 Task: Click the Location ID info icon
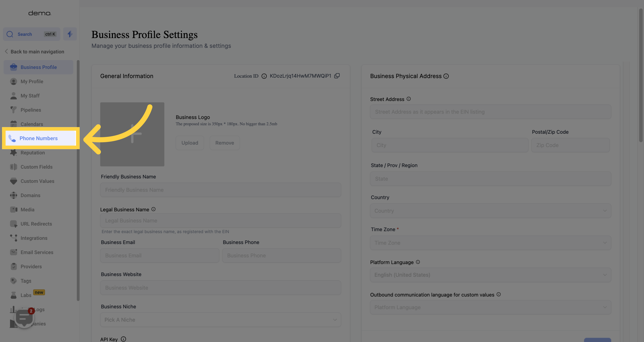(x=264, y=76)
